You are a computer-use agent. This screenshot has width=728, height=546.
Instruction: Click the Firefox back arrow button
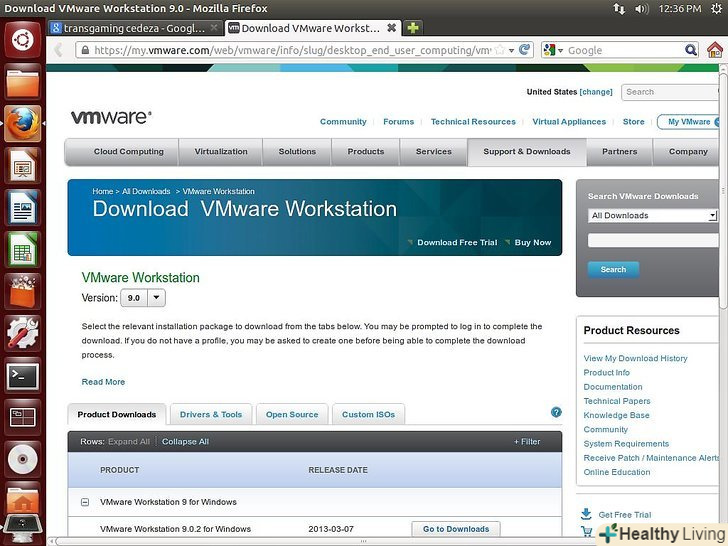pyautogui.click(x=58, y=50)
